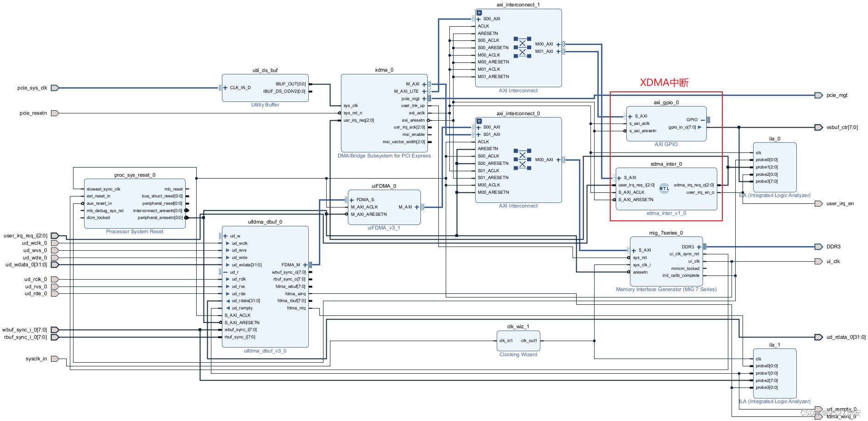Select the sysclk_in input port symbol
The width and height of the screenshot is (868, 421).
pyautogui.click(x=55, y=359)
